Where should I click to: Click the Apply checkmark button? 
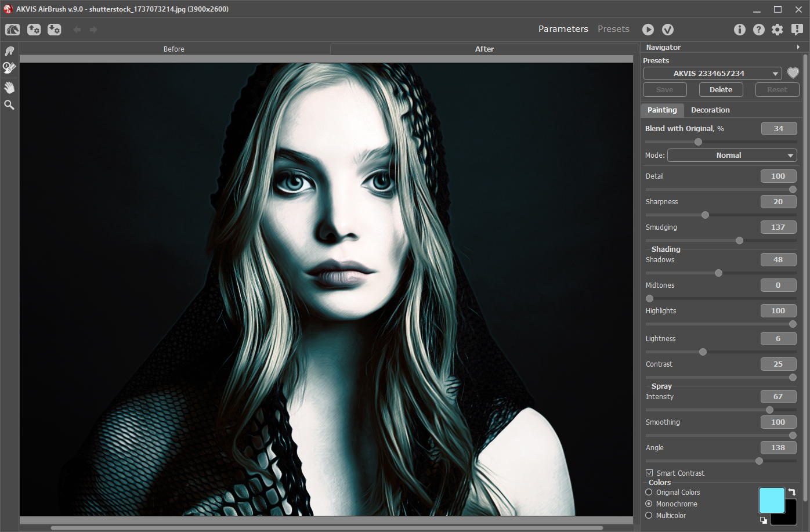click(668, 30)
